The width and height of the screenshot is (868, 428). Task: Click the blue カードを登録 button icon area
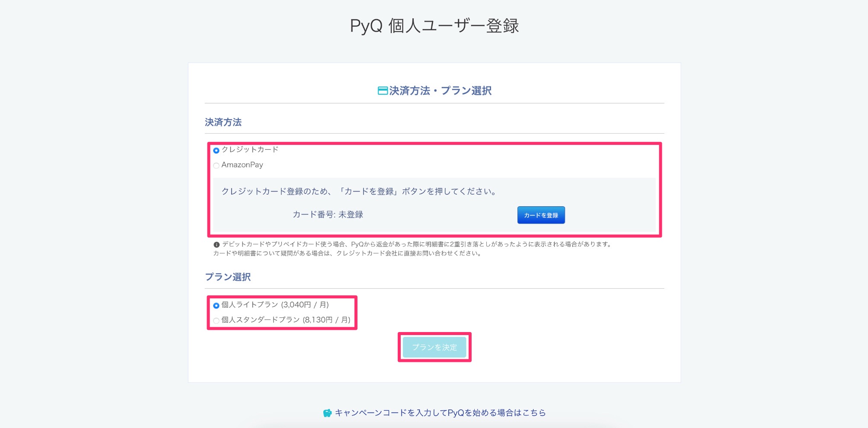pos(541,215)
